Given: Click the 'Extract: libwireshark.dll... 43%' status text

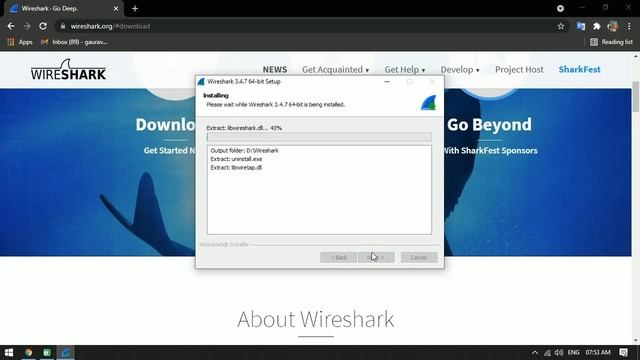Looking at the screenshot, I should pos(244,128).
